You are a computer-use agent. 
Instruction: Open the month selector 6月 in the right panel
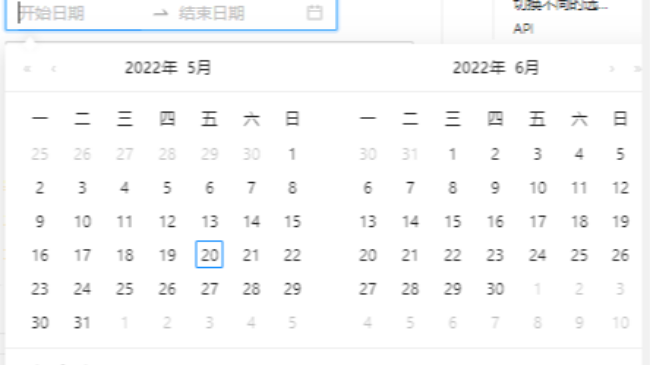(527, 68)
